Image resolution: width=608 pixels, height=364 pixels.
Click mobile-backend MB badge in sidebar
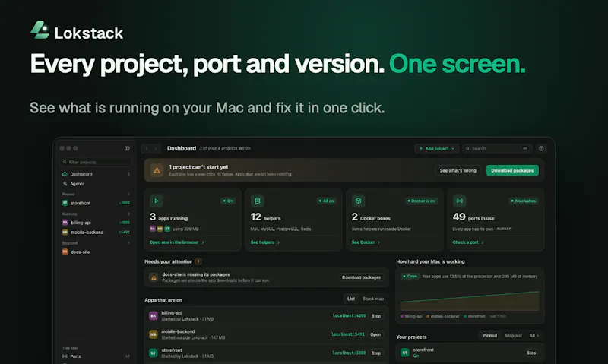tap(65, 233)
